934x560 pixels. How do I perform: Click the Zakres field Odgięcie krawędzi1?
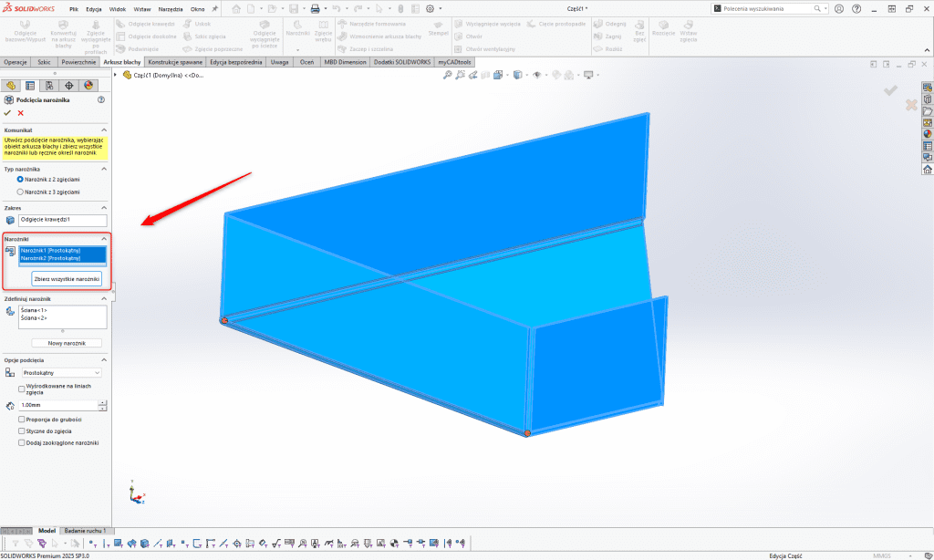click(63, 220)
